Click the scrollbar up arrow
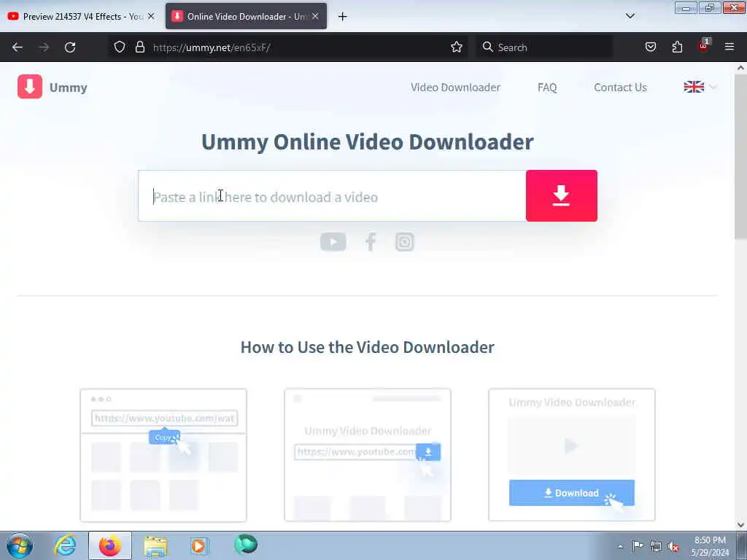The image size is (747, 560). pos(740,68)
